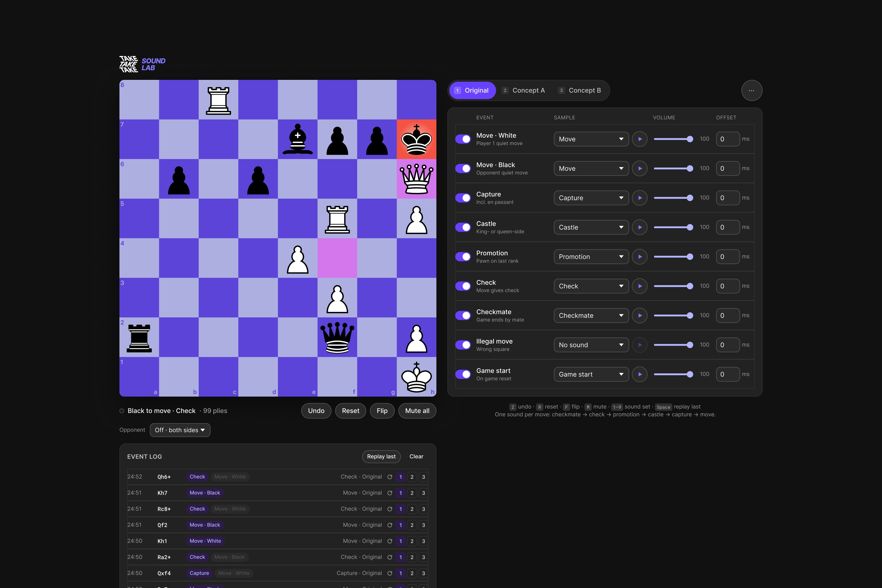The height and width of the screenshot is (588, 882).
Task: Toggle off the Move · White event
Action: click(463, 139)
